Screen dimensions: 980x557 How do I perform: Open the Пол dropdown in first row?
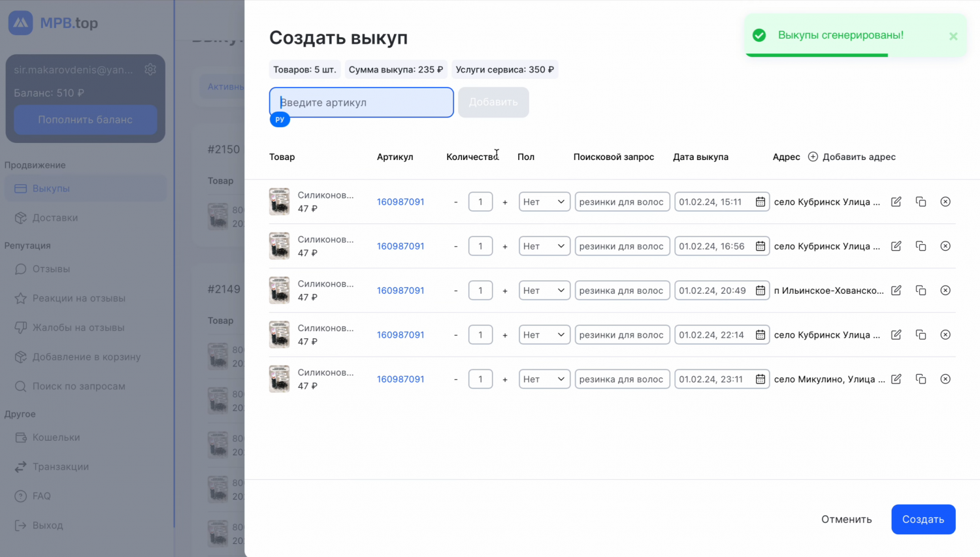[x=544, y=202]
